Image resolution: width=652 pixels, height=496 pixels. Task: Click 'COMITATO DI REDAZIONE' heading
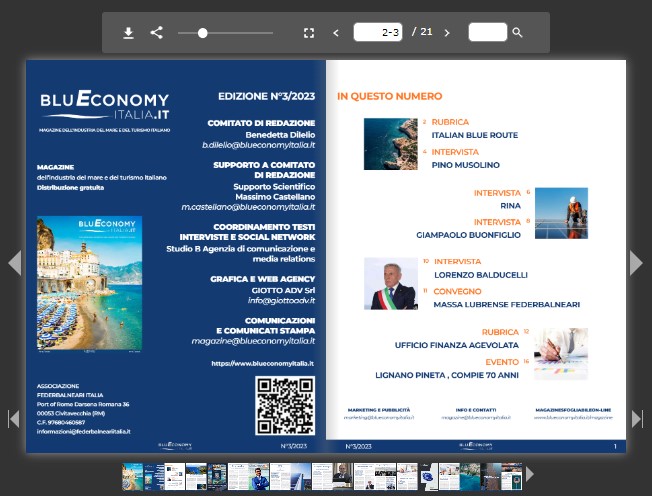[261, 123]
